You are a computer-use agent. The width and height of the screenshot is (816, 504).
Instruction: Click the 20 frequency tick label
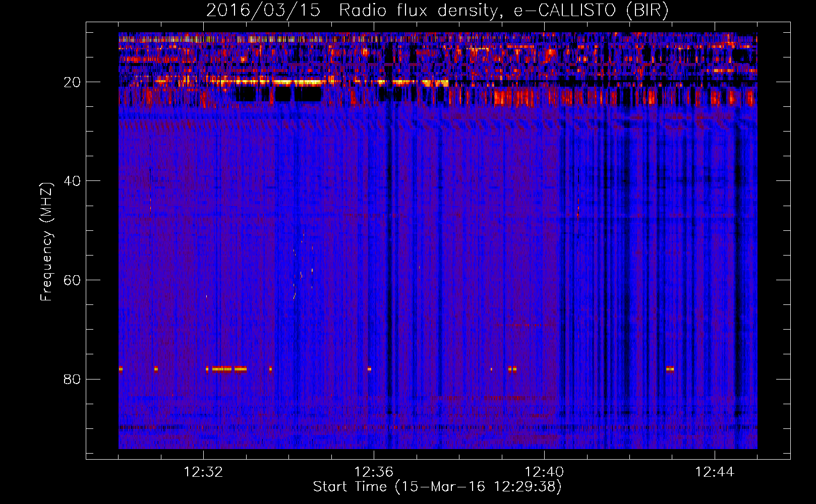[72, 82]
